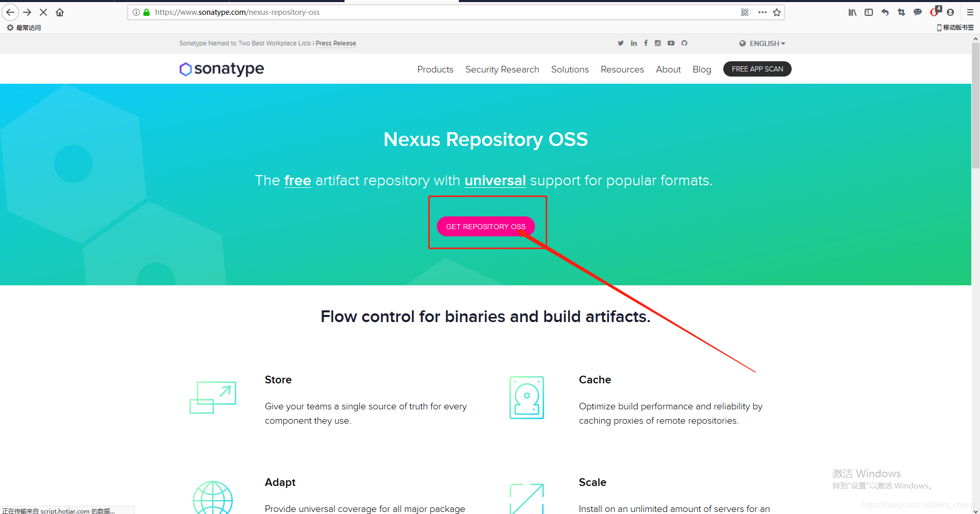Open the account avatar icon
Image resolution: width=980 pixels, height=514 pixels.
click(x=950, y=12)
